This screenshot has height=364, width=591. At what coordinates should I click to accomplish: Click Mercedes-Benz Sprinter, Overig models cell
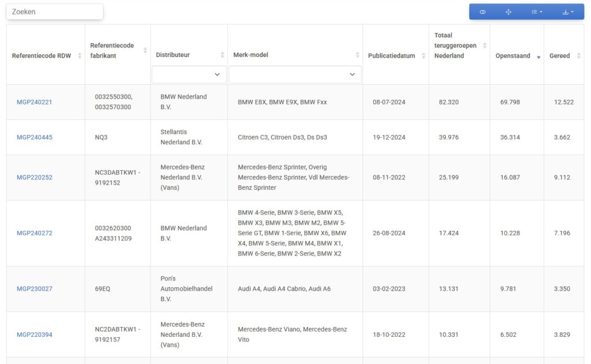pos(294,178)
